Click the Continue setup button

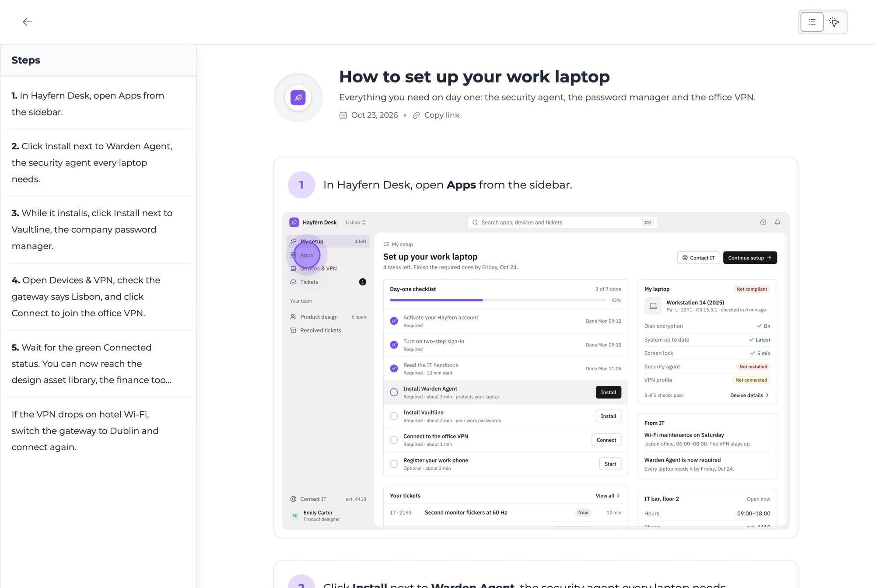pyautogui.click(x=750, y=258)
